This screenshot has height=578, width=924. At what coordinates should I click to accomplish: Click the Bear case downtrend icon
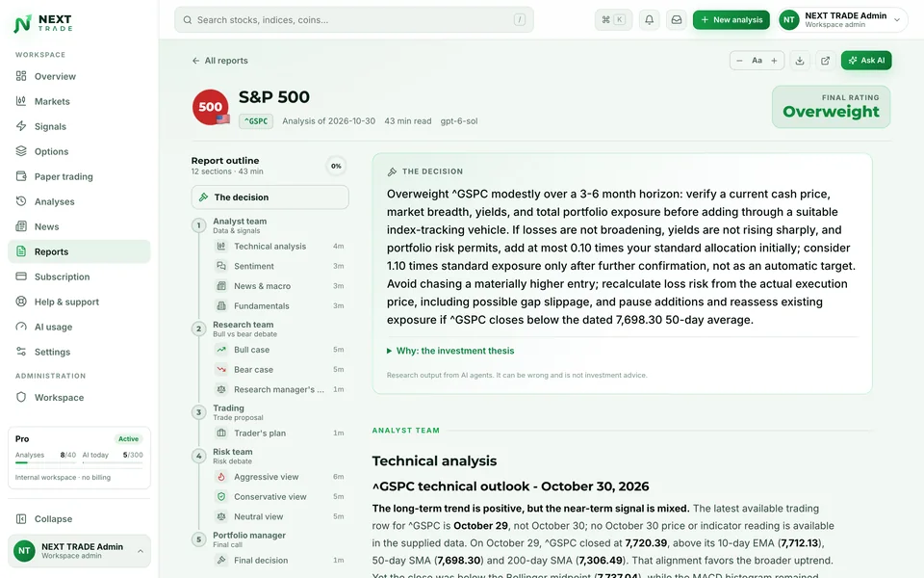click(x=221, y=369)
